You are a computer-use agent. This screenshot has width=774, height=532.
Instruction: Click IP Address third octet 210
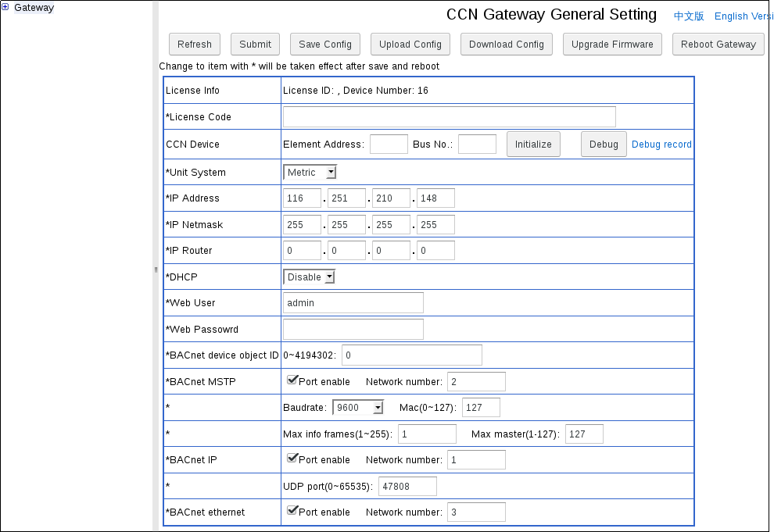pos(391,198)
